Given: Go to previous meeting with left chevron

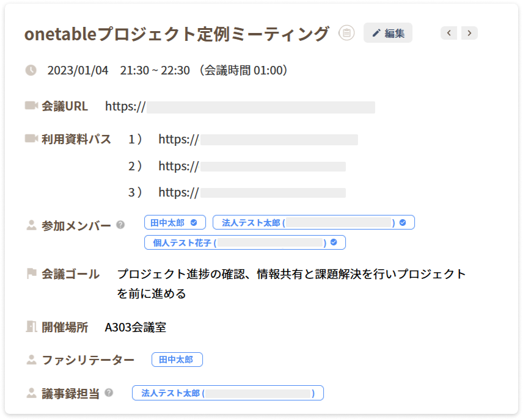Looking at the screenshot, I should (x=449, y=33).
